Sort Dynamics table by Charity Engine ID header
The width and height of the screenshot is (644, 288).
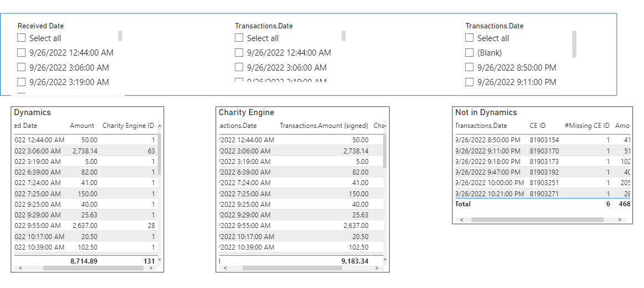129,126
